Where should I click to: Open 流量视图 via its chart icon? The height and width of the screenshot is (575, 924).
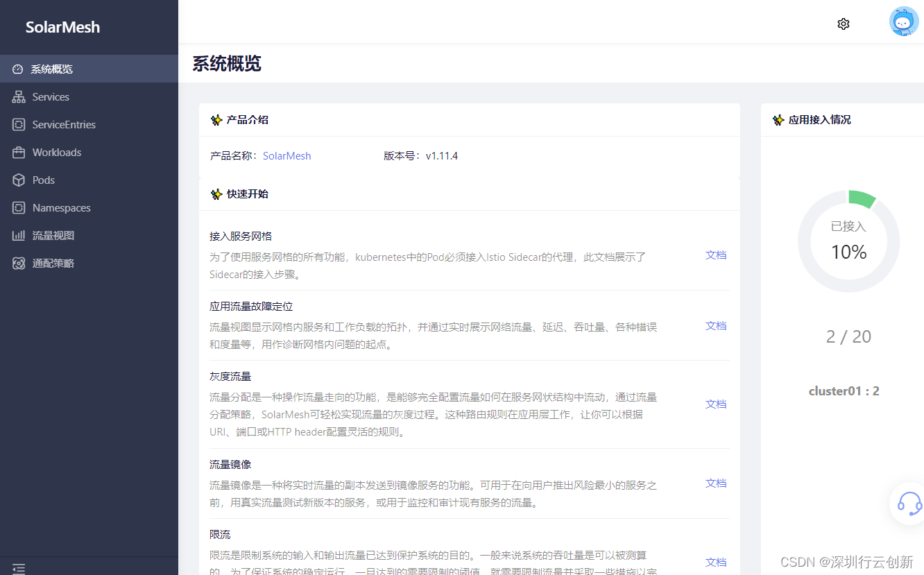click(18, 235)
